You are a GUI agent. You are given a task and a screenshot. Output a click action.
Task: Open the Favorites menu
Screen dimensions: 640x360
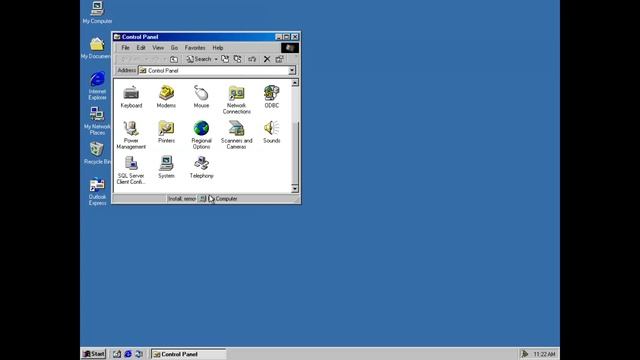click(x=195, y=48)
